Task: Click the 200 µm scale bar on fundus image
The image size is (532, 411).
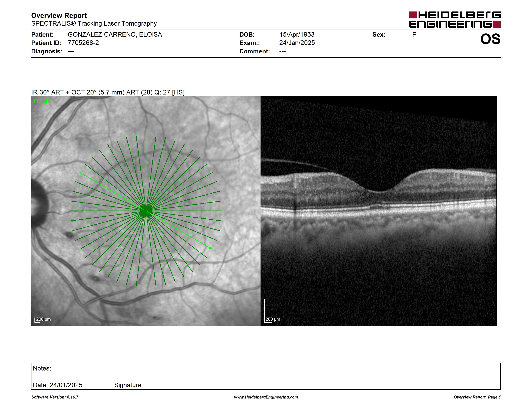Action: (43, 320)
